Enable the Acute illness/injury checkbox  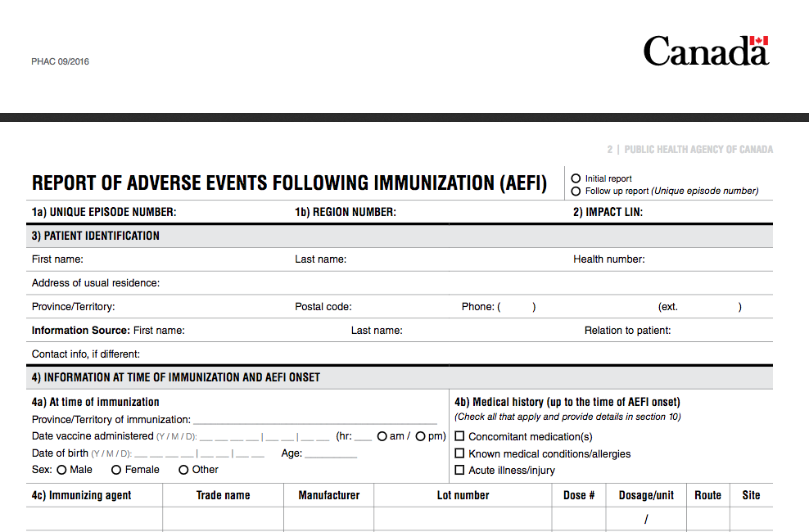pos(459,470)
